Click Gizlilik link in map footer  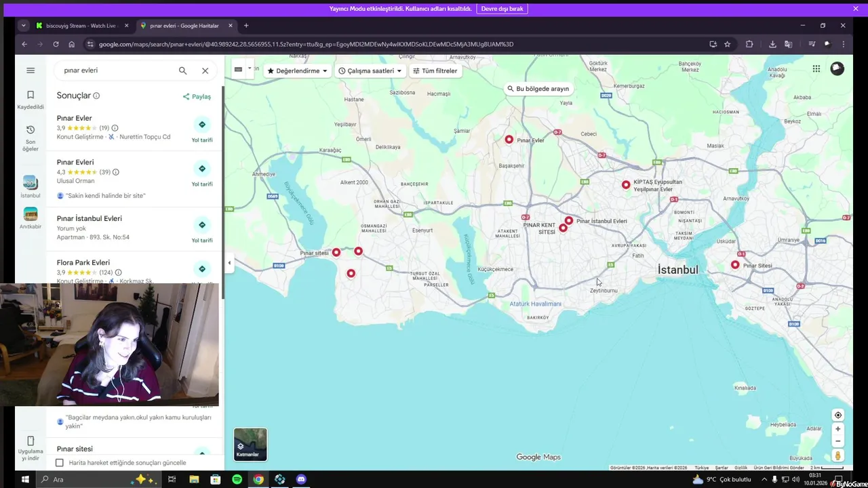[x=741, y=468]
